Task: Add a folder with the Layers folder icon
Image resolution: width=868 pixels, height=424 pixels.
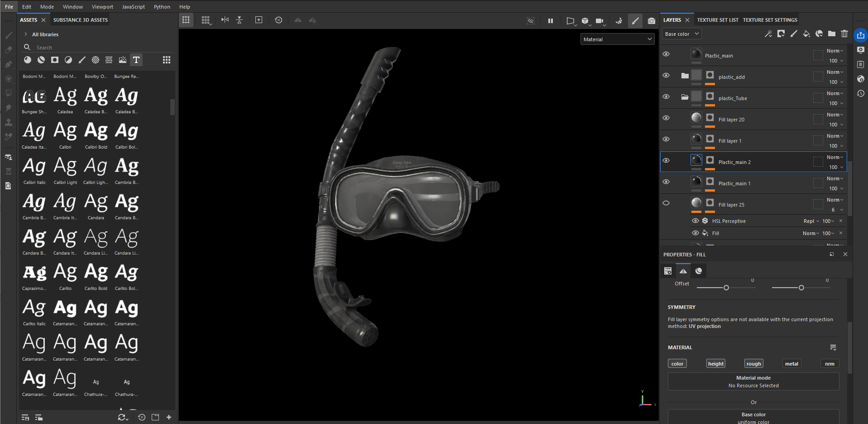Action: coord(831,34)
